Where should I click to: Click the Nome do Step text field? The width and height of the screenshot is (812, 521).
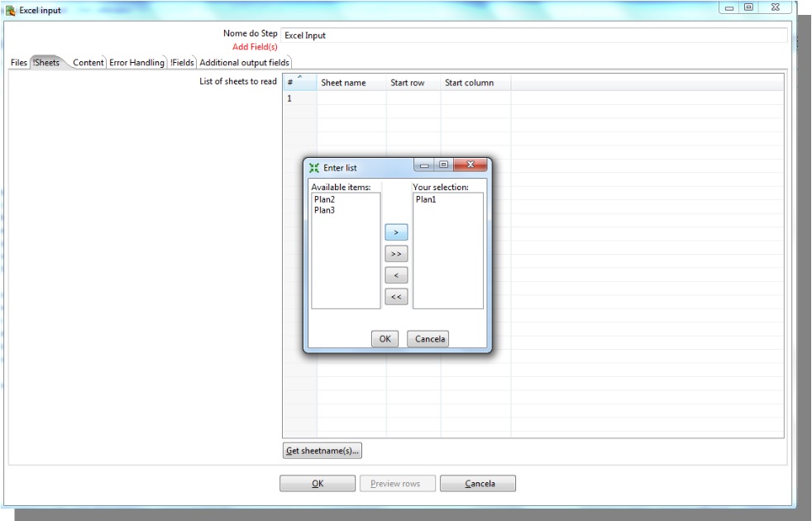click(533, 36)
